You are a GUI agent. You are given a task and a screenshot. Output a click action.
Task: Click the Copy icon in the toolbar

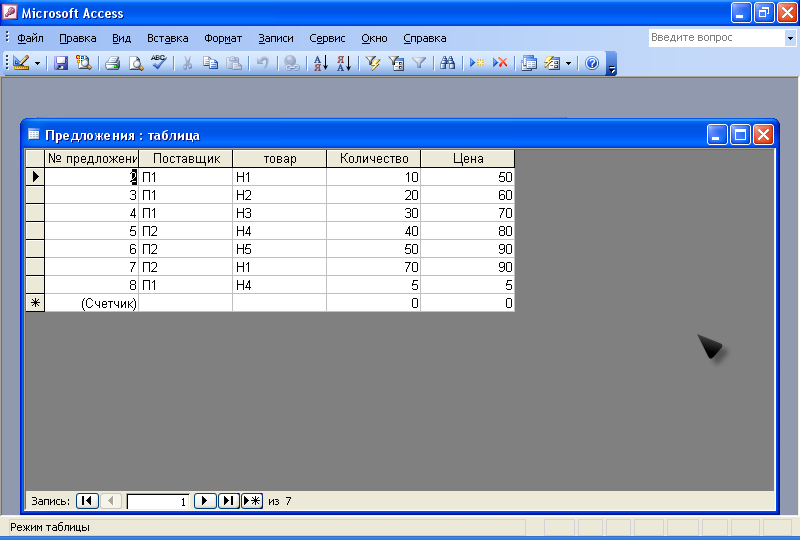(210, 63)
